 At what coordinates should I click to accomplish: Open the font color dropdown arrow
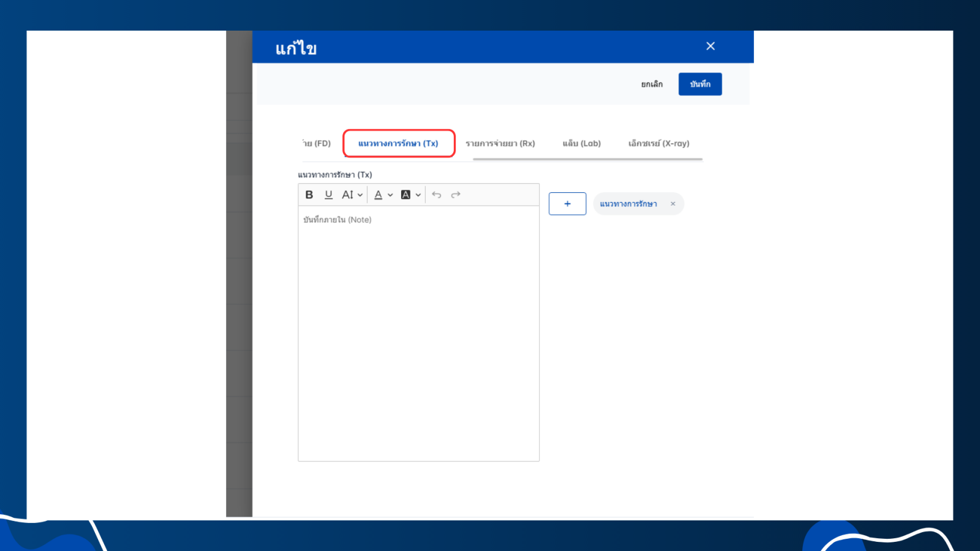(x=390, y=195)
